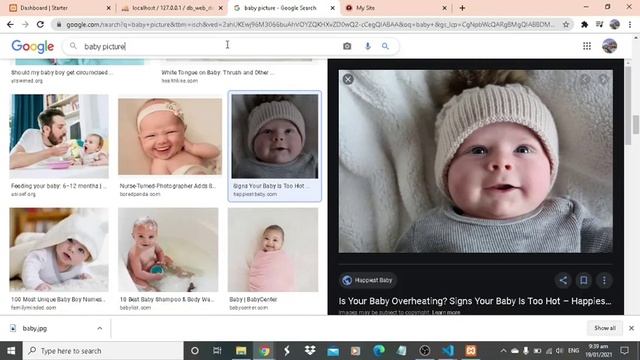Open the Google account profile avatar
This screenshot has width=640, height=360.
[609, 46]
